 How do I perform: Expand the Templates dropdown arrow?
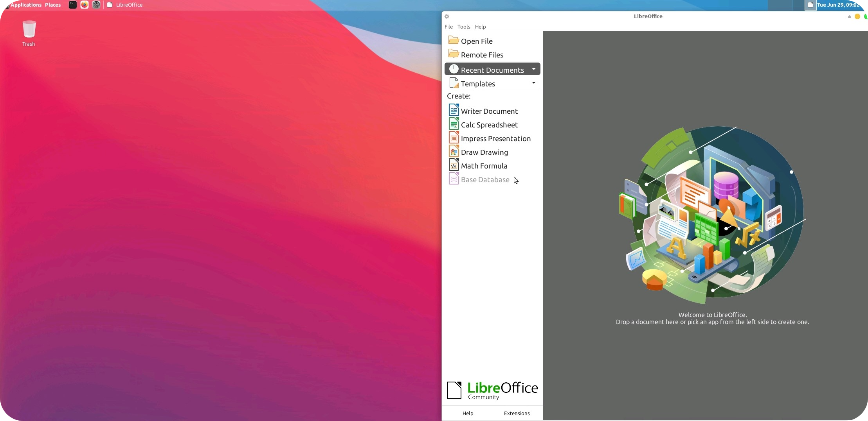coord(533,83)
